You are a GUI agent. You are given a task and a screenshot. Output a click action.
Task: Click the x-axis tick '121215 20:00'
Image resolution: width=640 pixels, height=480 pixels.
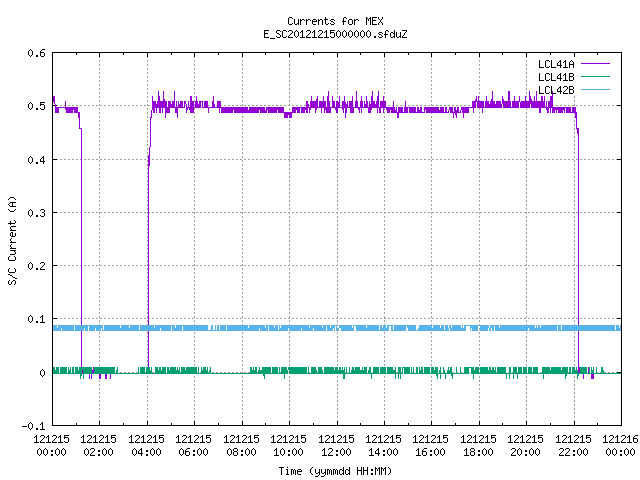pos(525,446)
